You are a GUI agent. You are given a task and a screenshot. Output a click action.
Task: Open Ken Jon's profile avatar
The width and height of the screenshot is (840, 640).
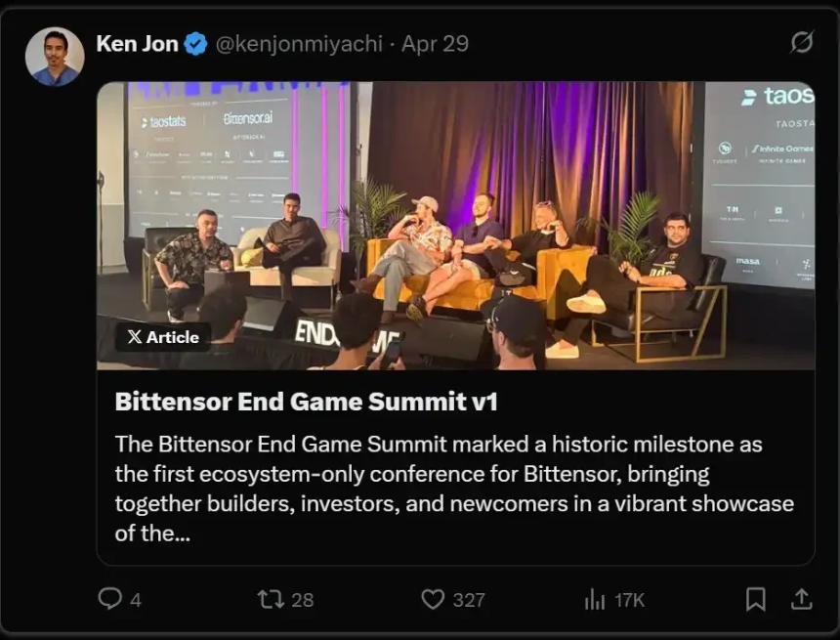pos(55,57)
